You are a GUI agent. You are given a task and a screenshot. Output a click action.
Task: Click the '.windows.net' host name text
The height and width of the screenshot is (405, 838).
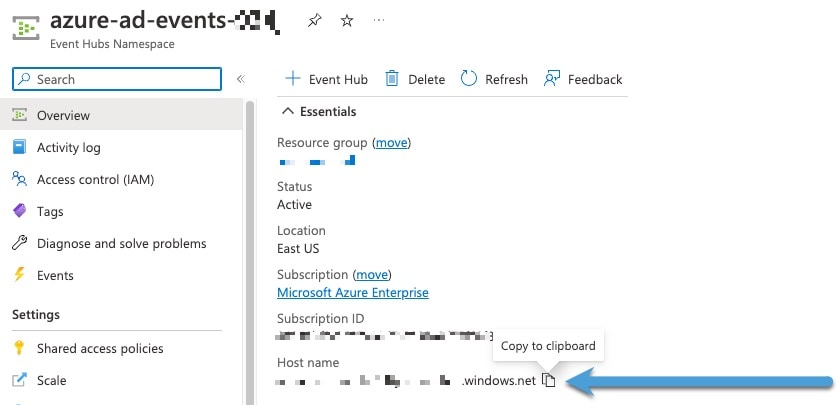tap(499, 380)
